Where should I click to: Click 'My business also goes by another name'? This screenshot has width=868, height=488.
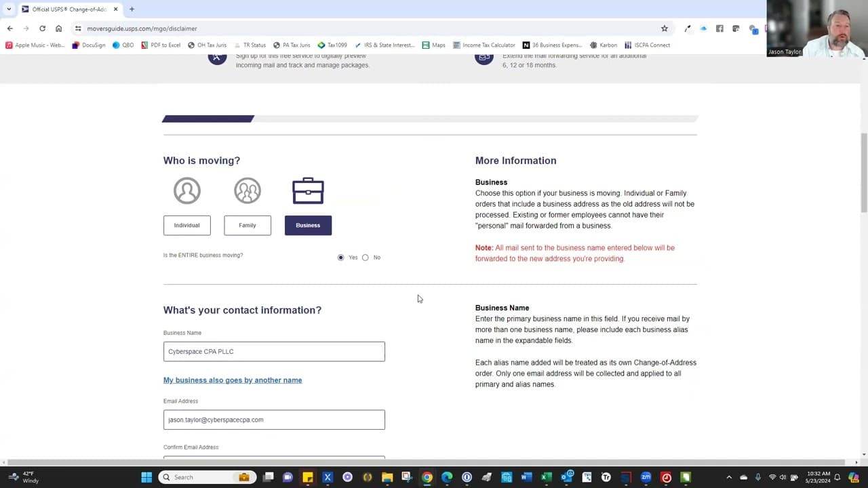[233, 380]
